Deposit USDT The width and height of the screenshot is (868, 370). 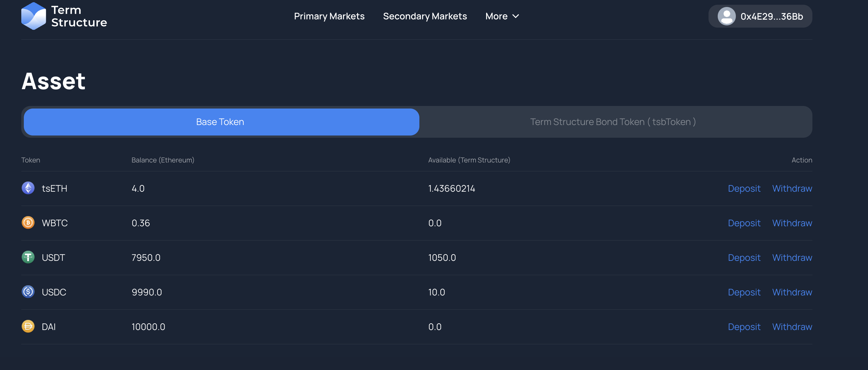(x=744, y=258)
